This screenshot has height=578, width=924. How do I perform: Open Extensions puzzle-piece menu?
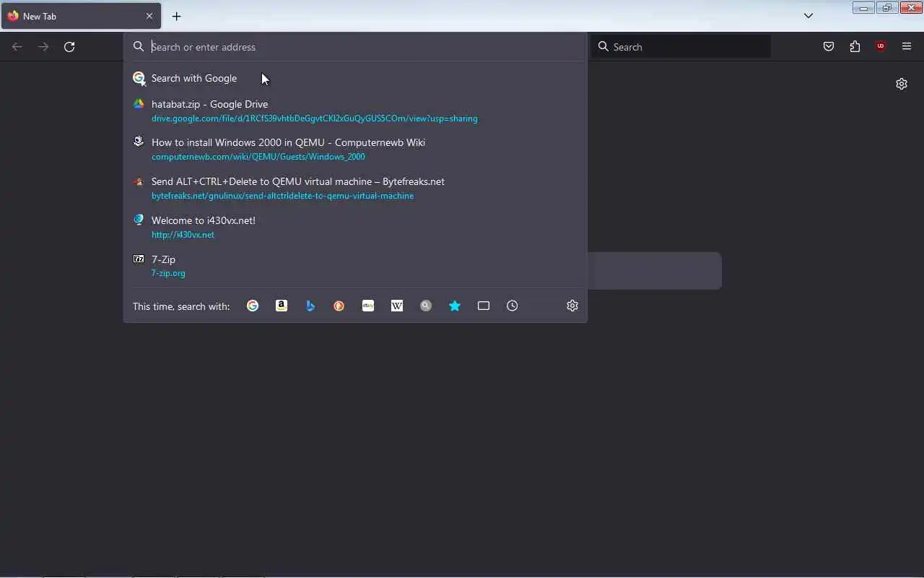pos(855,46)
